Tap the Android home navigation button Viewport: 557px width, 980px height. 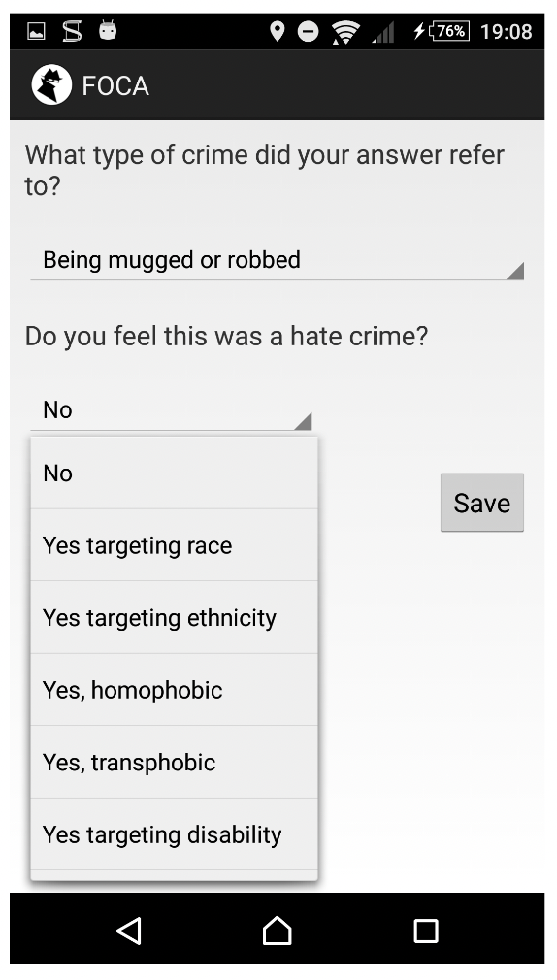277,931
